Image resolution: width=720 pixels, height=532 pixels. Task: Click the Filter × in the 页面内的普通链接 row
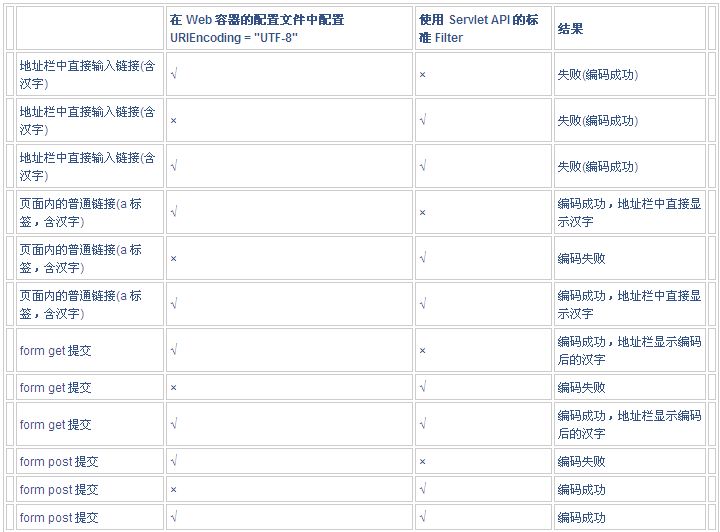(x=422, y=213)
